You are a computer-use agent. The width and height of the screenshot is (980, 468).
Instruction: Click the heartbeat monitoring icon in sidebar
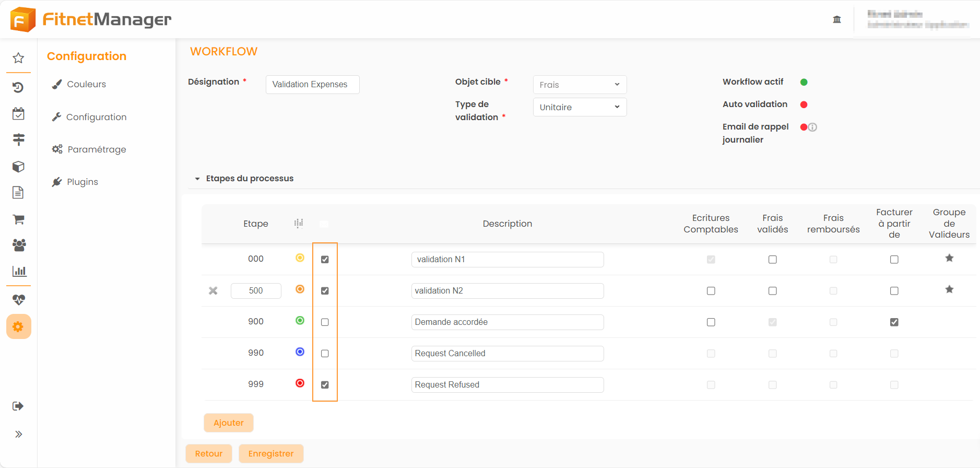[18, 300]
